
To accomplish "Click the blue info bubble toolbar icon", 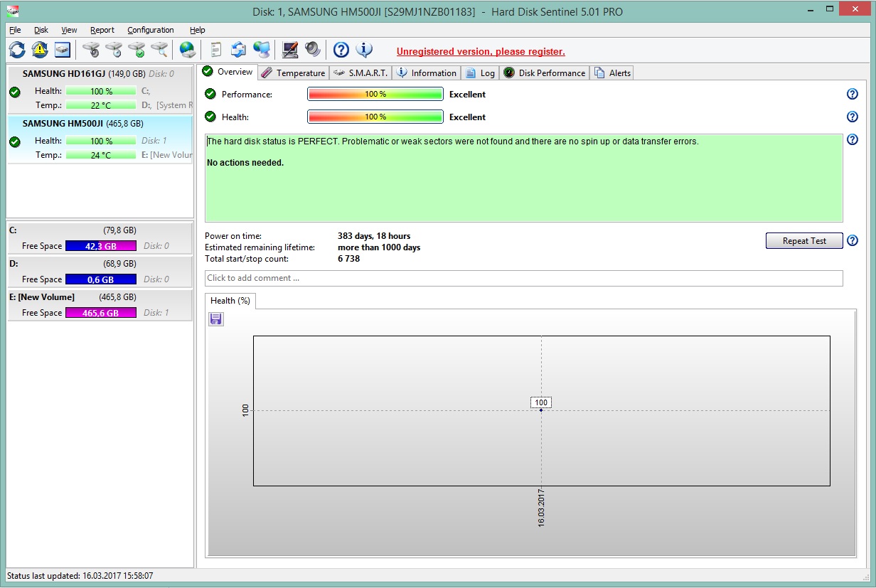I will point(364,50).
